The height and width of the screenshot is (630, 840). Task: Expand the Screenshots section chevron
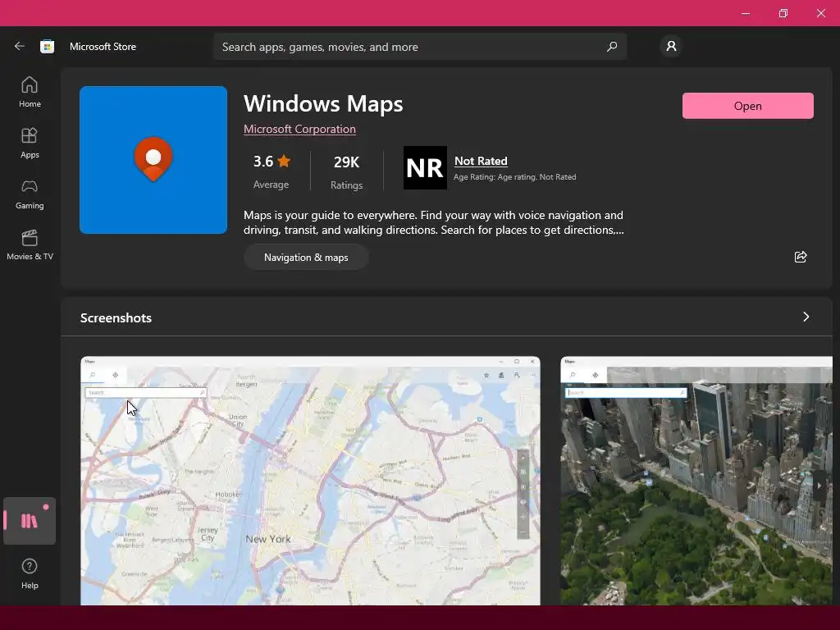coord(806,317)
